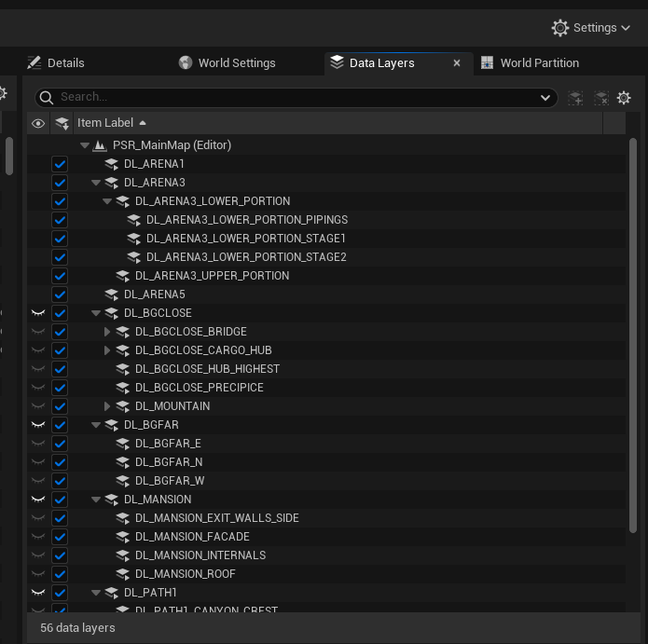Click the DL_MANSION_FACADE layer icon

pos(123,537)
